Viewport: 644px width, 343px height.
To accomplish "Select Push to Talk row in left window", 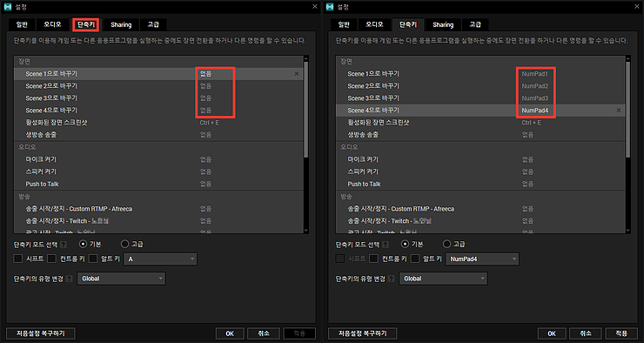I will tap(158, 184).
